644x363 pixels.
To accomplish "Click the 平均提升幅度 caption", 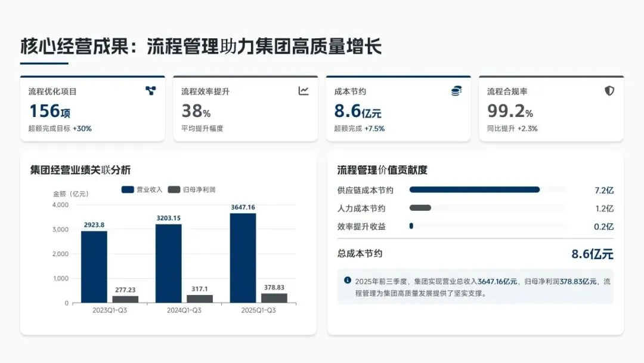I will 202,129.
